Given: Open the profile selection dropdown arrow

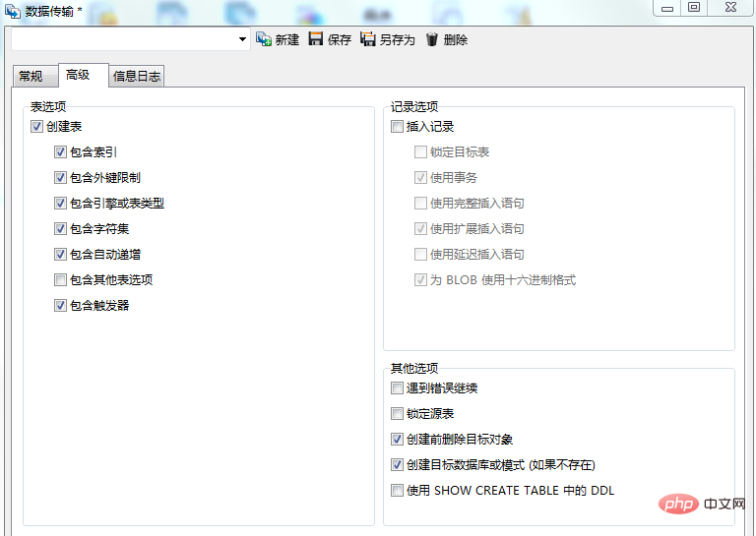Looking at the screenshot, I should [x=242, y=39].
